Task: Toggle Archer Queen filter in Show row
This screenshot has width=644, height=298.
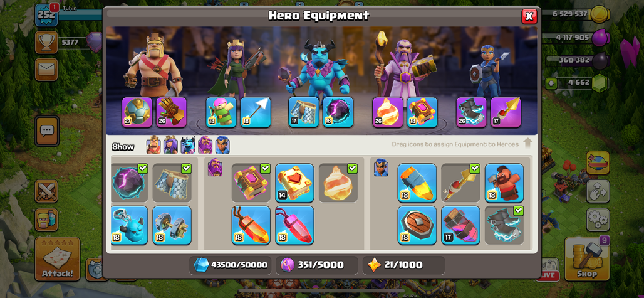Action: [171, 145]
